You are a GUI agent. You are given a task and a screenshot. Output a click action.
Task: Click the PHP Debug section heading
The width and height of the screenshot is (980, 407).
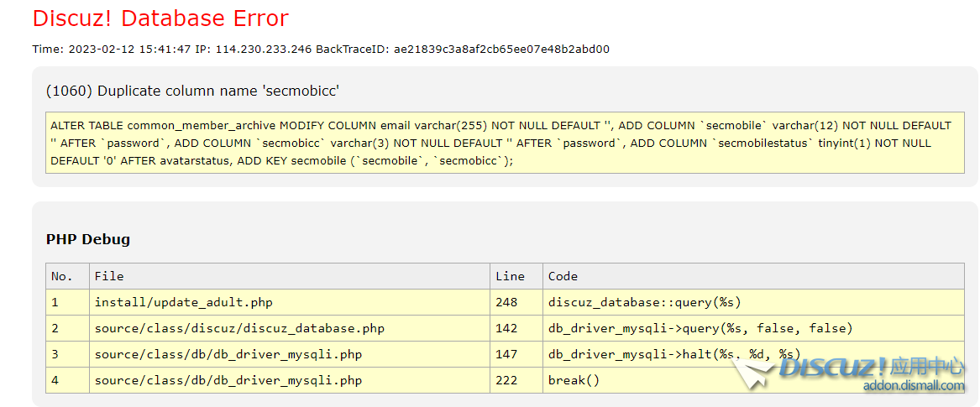tap(88, 239)
